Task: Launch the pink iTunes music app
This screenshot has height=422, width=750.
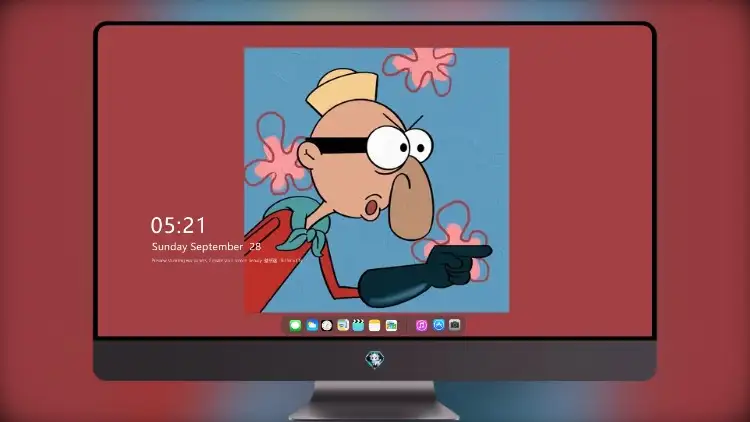Action: click(421, 325)
